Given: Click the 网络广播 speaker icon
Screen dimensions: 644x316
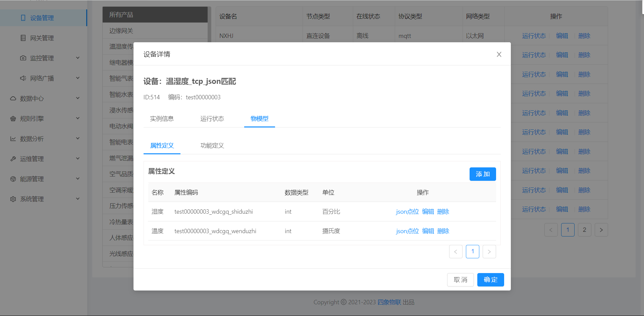Looking at the screenshot, I should (x=23, y=78).
